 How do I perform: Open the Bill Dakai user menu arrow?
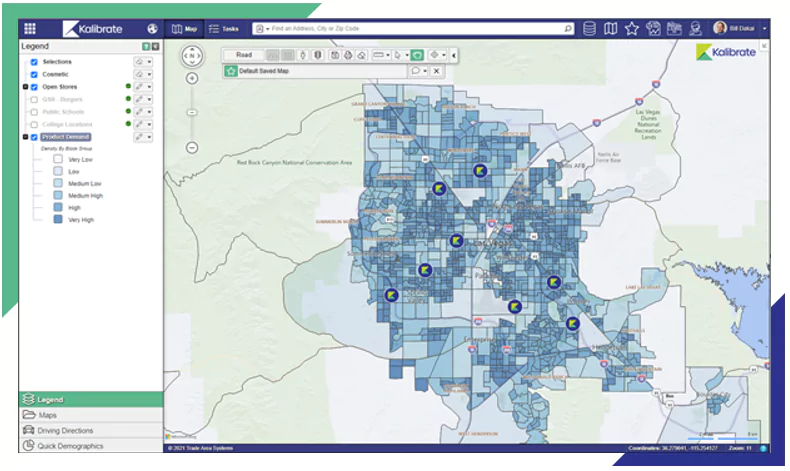pyautogui.click(x=765, y=29)
